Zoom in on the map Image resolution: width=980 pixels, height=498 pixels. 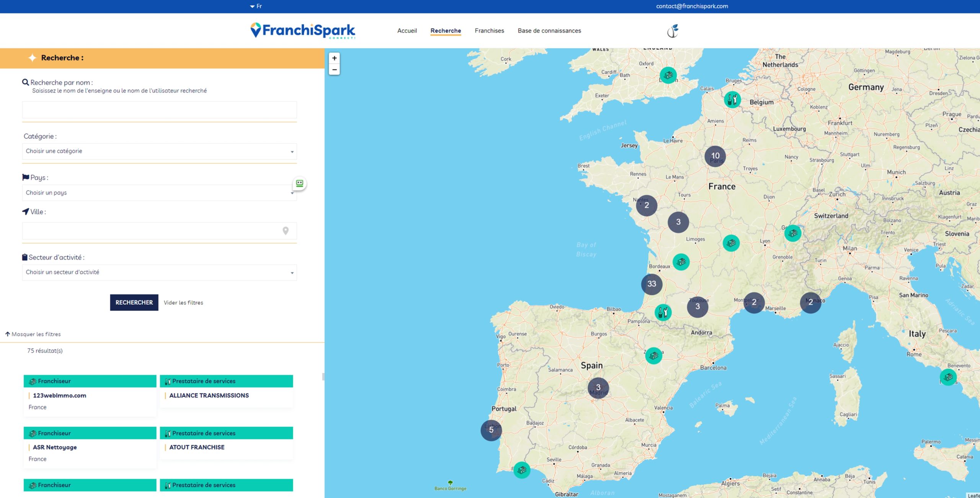[334, 58]
